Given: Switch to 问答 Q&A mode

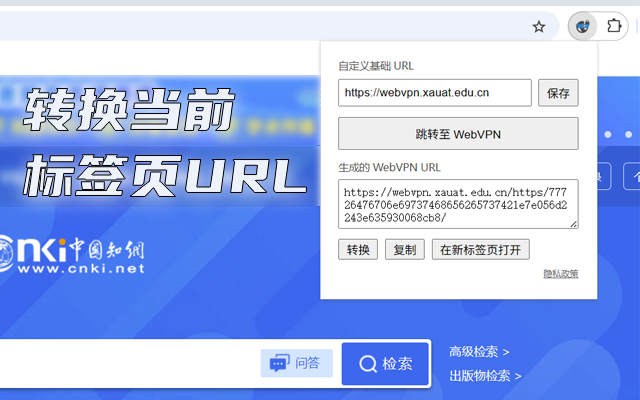Looking at the screenshot, I should tap(297, 363).
